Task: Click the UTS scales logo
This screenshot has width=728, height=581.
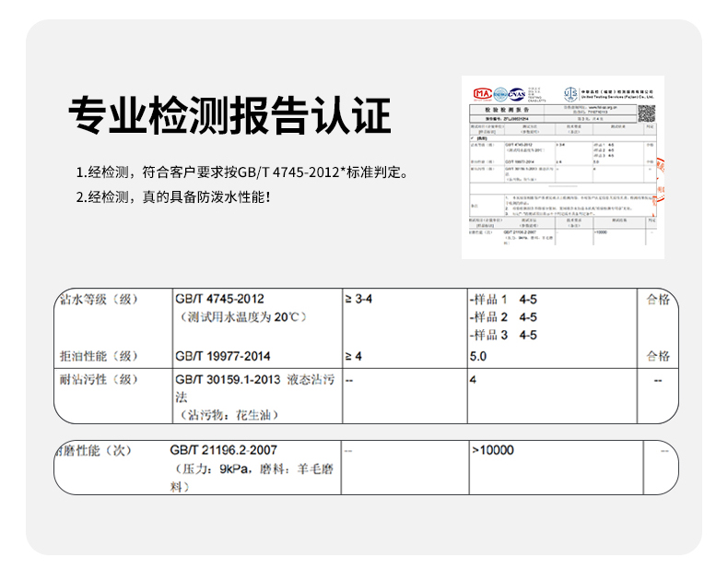Action: 570,94
